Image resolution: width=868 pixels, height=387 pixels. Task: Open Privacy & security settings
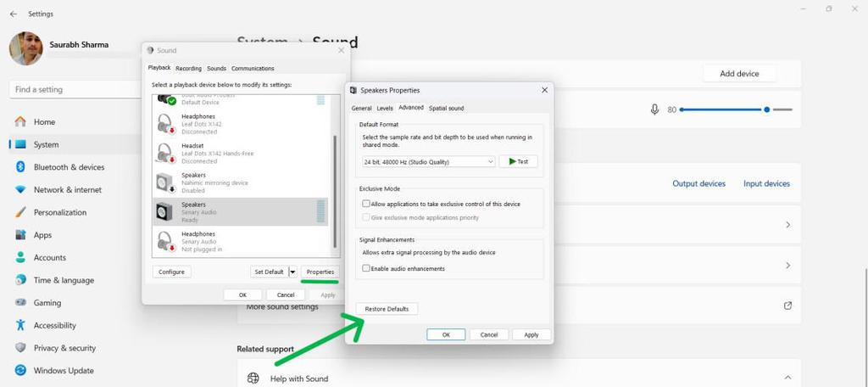click(64, 348)
